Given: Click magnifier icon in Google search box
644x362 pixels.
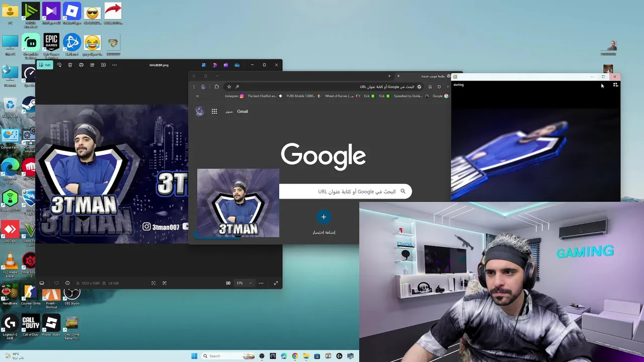Looking at the screenshot, I should point(403,192).
